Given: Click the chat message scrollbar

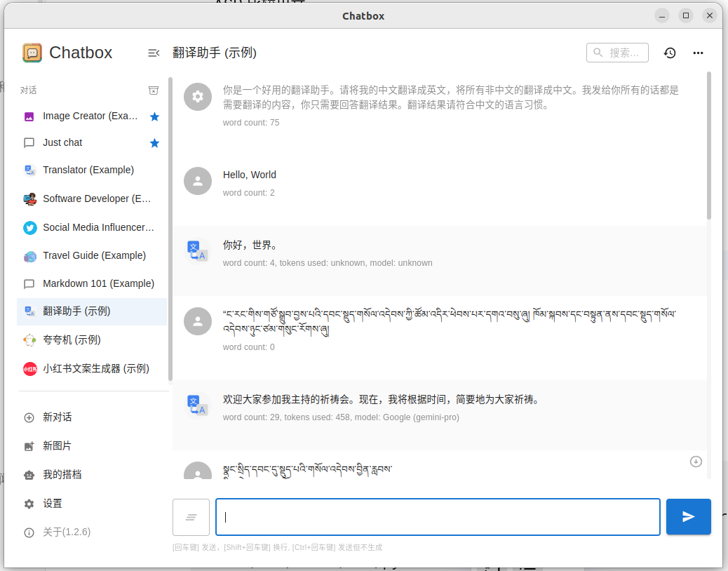Looking at the screenshot, I should (709, 147).
